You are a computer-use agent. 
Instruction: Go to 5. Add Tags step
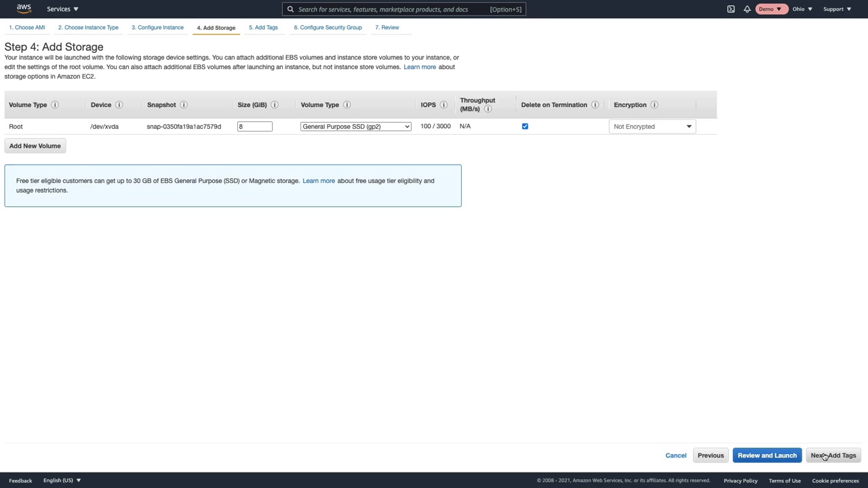tap(263, 28)
